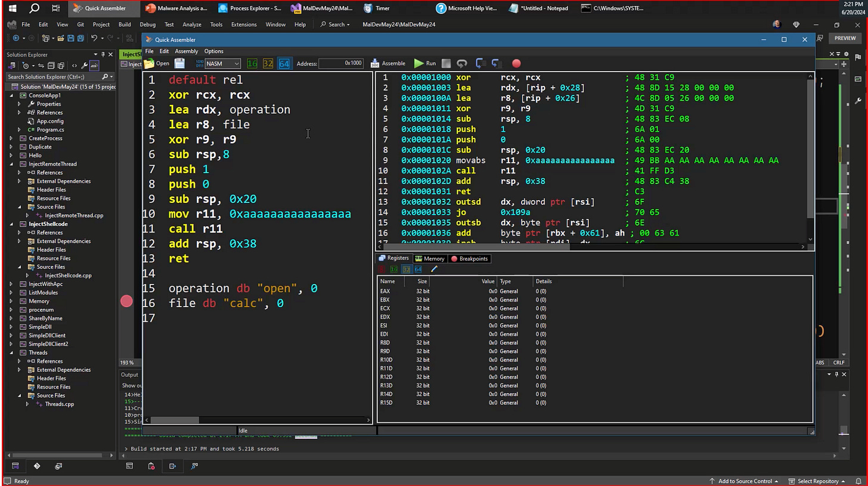
Task: Select InjectRemoteThread.cpp in Solution Explorer
Action: pyautogui.click(x=74, y=215)
